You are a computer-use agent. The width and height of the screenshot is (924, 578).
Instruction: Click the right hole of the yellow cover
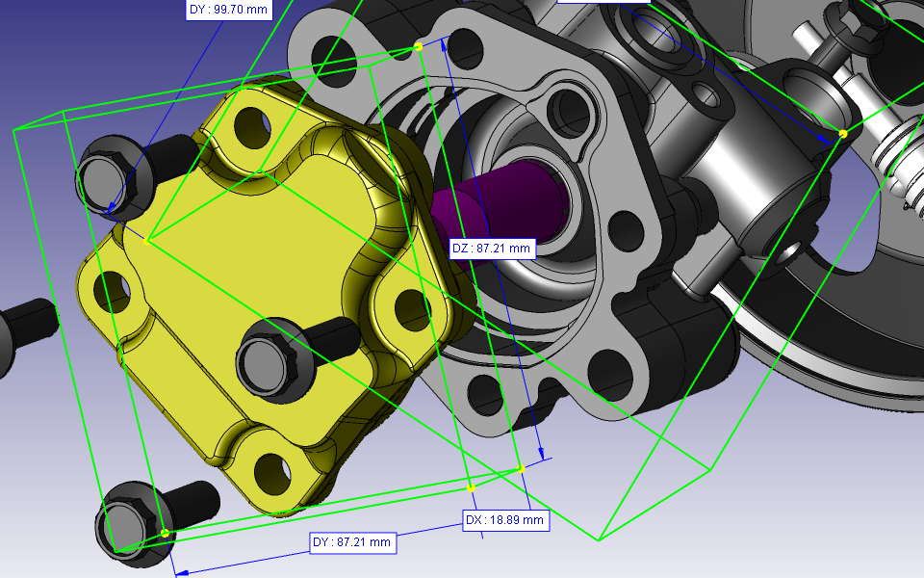[413, 306]
